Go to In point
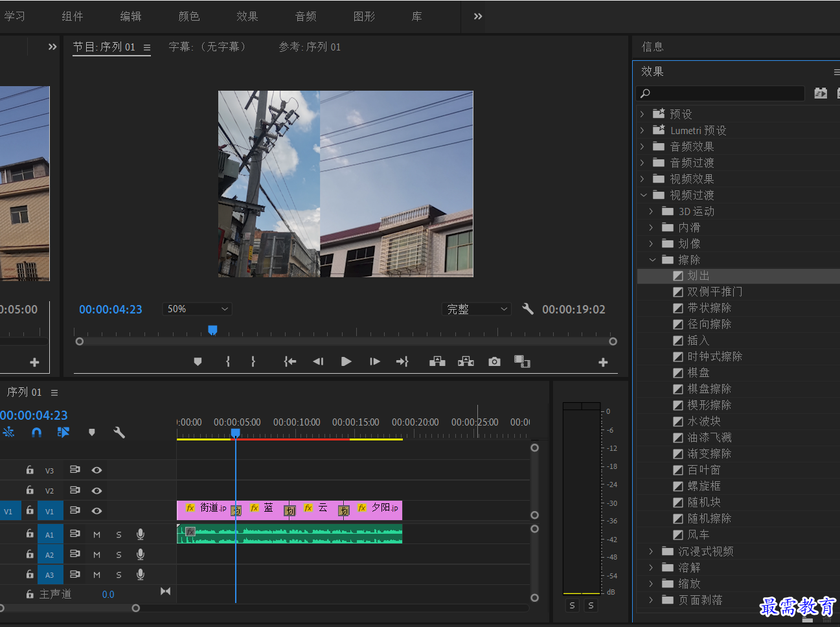Viewport: 840px width, 627px height. (290, 361)
